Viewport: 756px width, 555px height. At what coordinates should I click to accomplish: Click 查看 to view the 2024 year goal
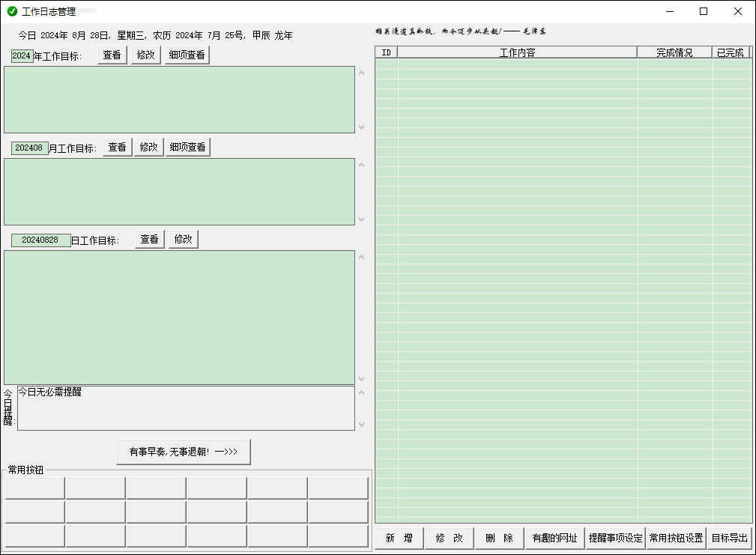112,54
